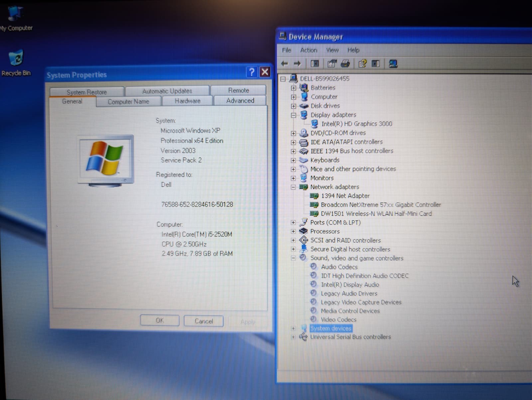This screenshot has height=400, width=532.
Task: Collapse the Network adapters node
Action: tap(293, 187)
